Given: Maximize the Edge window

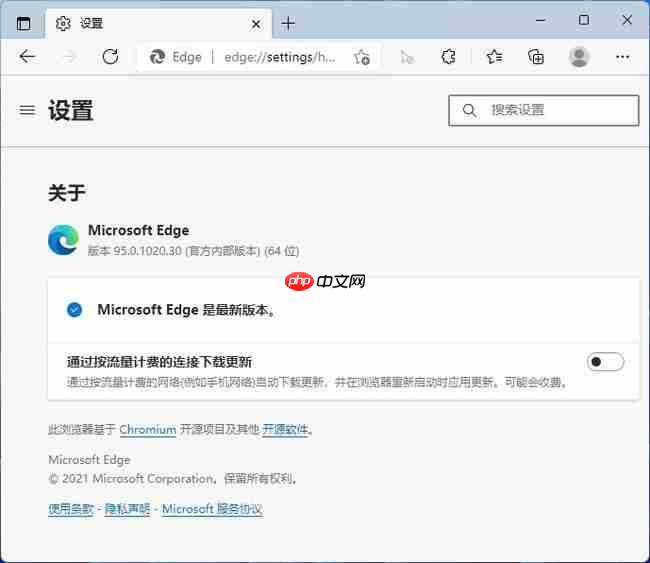Looking at the screenshot, I should 584,20.
